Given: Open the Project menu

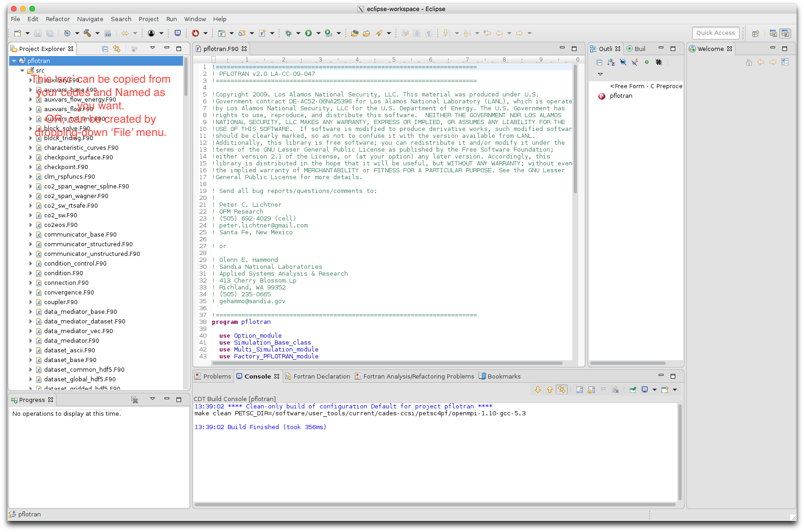Looking at the screenshot, I should [148, 19].
